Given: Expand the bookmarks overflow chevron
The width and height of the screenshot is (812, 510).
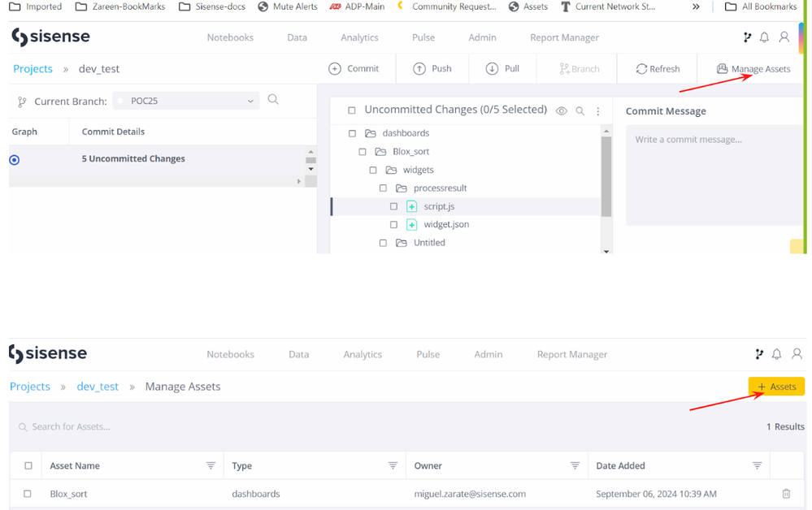Looking at the screenshot, I should pyautogui.click(x=696, y=6).
